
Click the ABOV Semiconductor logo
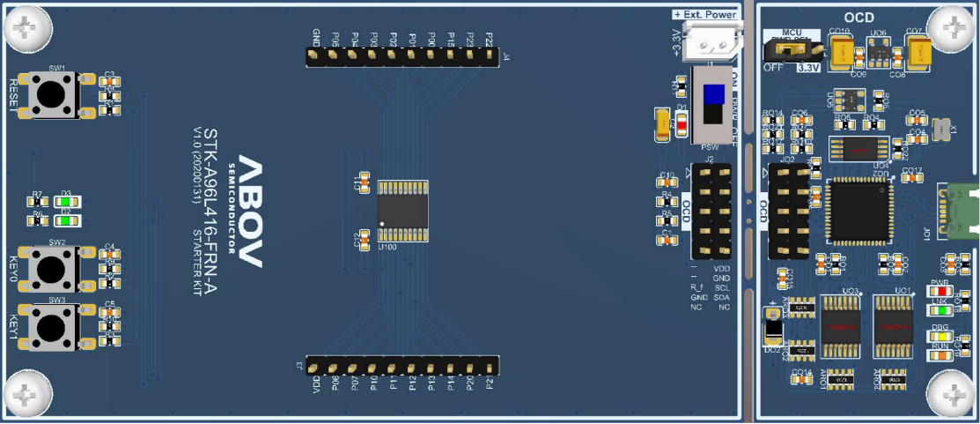[247, 212]
